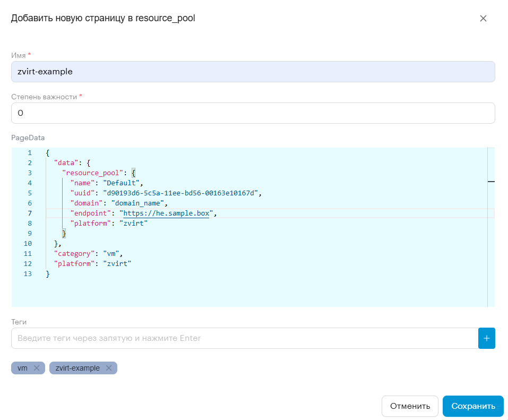The width and height of the screenshot is (508, 420).
Task: Click the opening bracket after resource_pool
Action: point(133,173)
